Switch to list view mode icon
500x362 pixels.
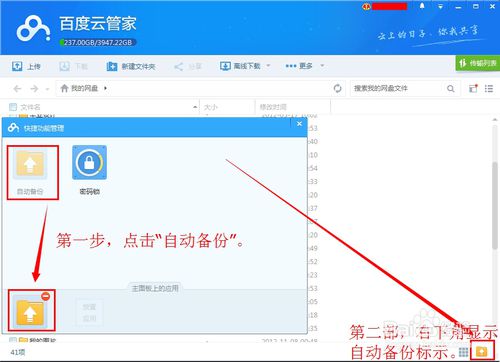point(489,88)
